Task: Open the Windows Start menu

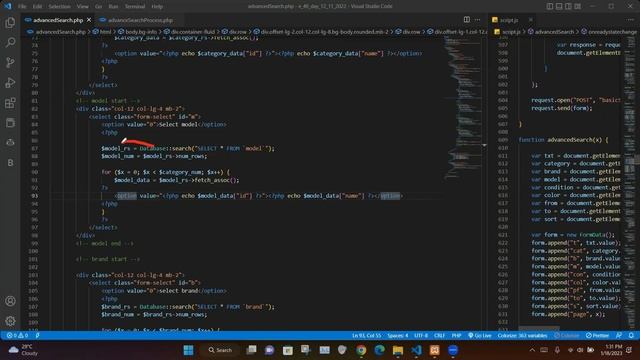Action: click(188, 350)
